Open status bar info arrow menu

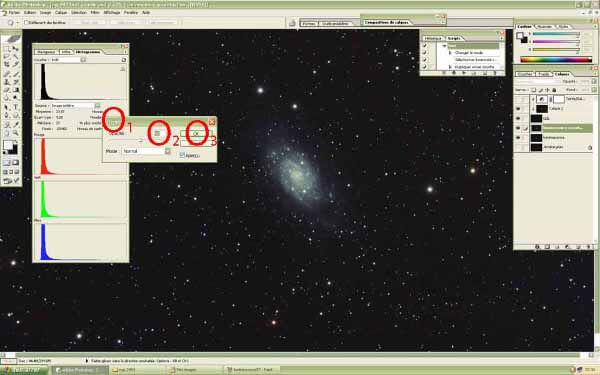click(87, 361)
